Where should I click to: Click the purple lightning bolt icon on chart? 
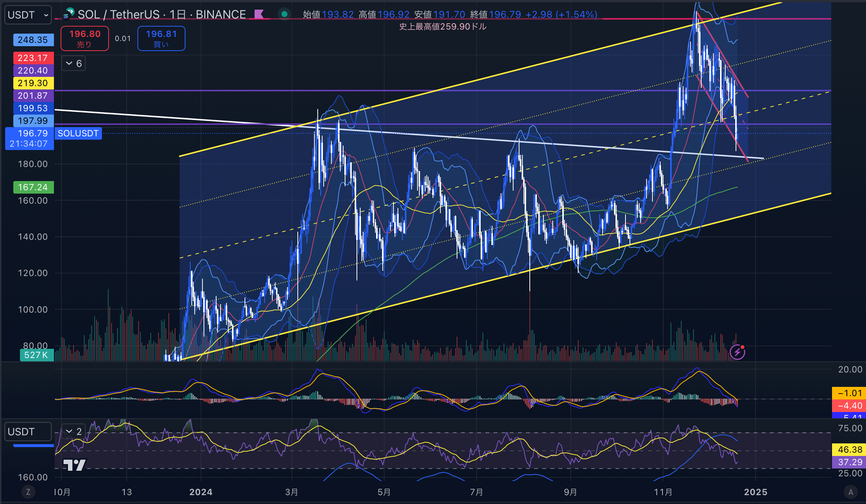coord(737,352)
